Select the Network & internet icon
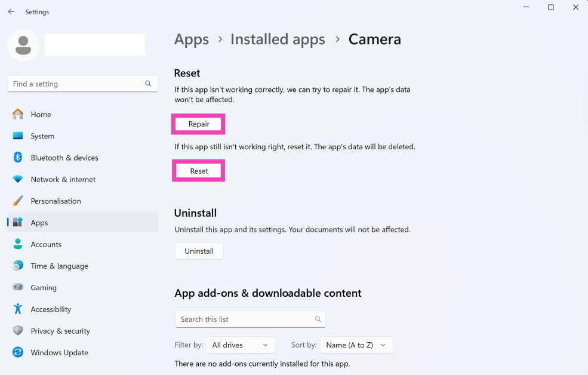 point(18,179)
